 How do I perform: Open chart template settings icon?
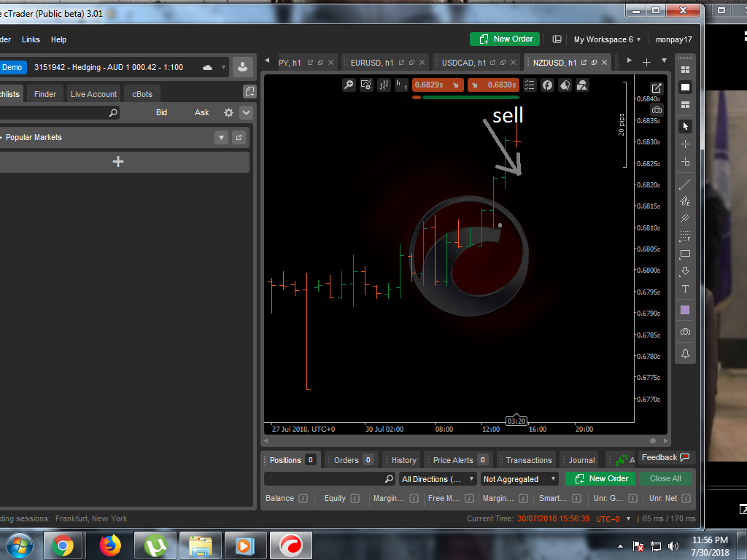click(366, 85)
